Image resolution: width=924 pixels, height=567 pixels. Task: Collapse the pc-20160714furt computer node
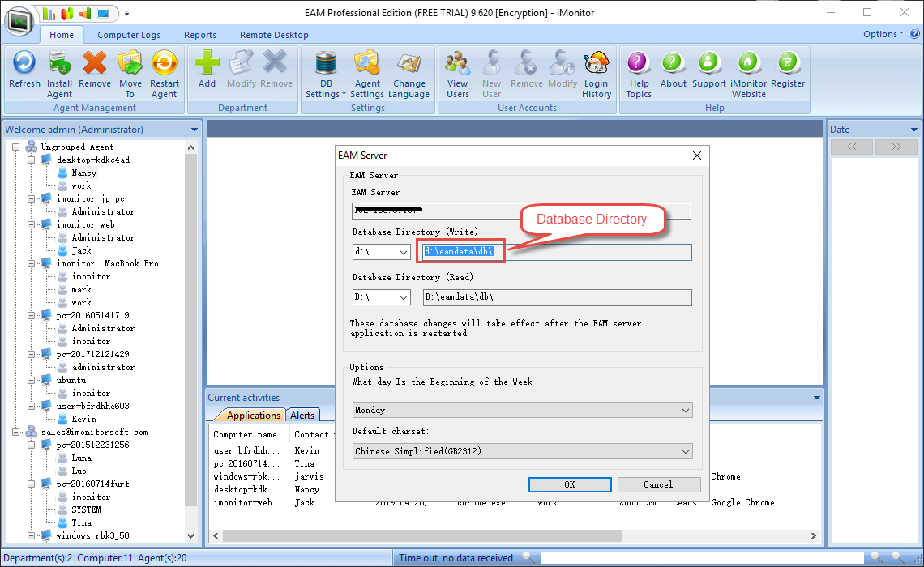pos(31,484)
